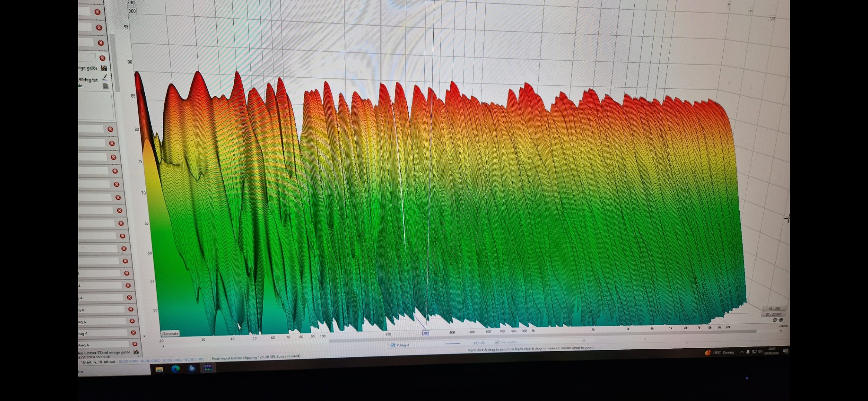Image resolution: width=868 pixels, height=401 pixels.
Task: Click the Generate waterfall button
Action: [170, 333]
